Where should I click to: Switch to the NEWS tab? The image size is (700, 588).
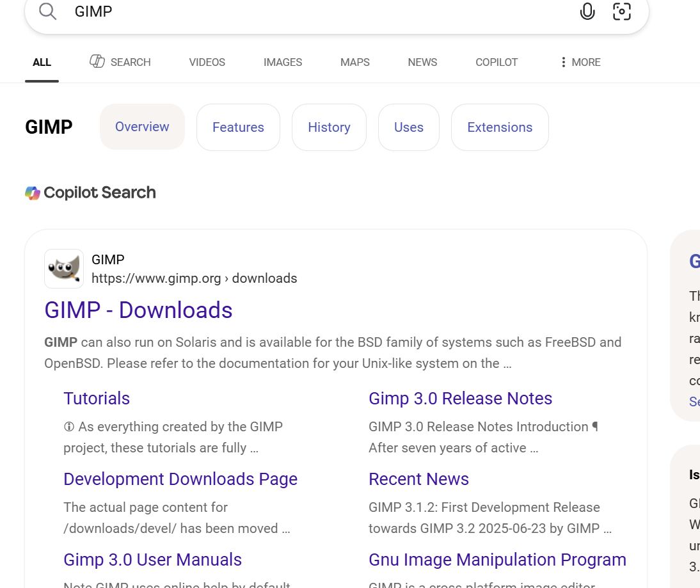click(422, 62)
